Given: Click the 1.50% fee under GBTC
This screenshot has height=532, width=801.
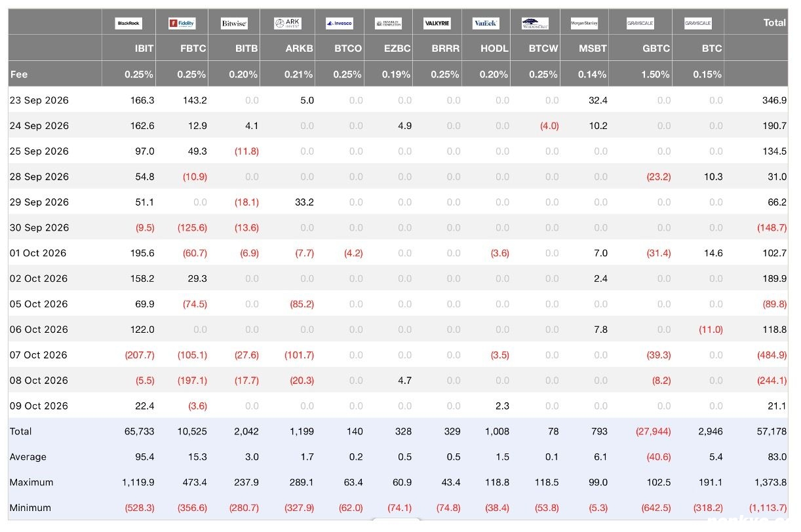Looking at the screenshot, I should coord(655,75).
